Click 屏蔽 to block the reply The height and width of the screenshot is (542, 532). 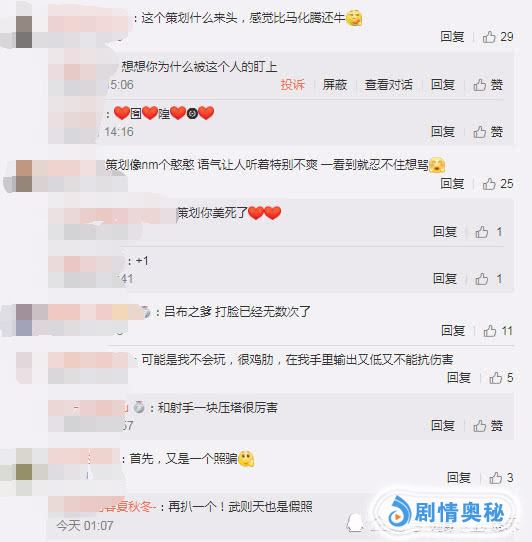(335, 85)
